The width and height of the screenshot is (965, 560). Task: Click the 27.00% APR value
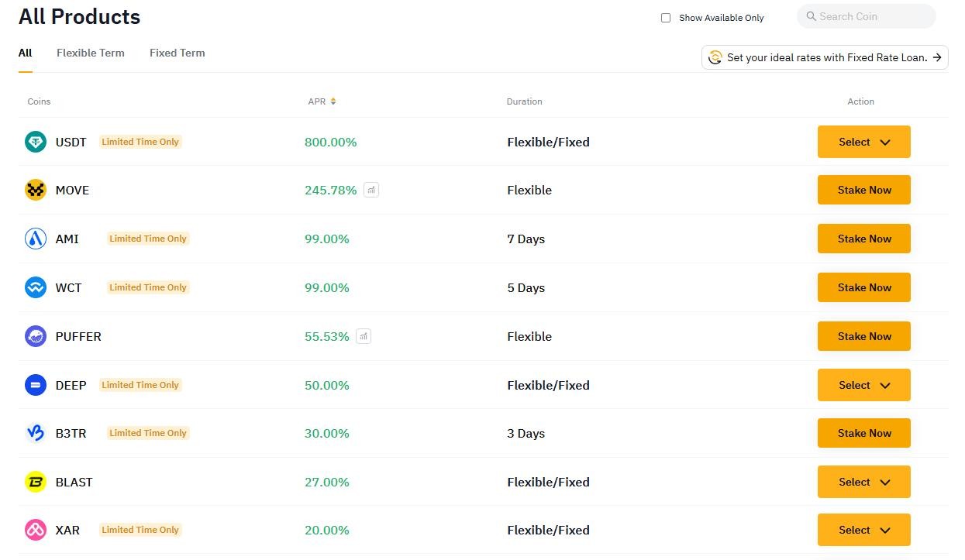[327, 482]
